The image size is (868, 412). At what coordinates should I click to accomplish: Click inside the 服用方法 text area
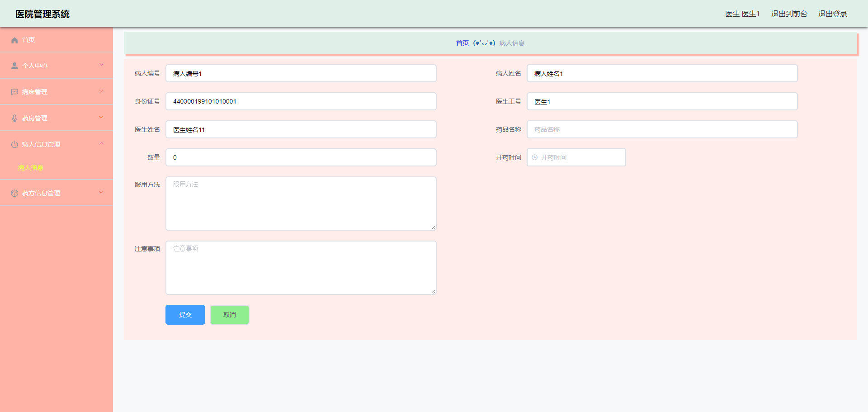tap(301, 204)
